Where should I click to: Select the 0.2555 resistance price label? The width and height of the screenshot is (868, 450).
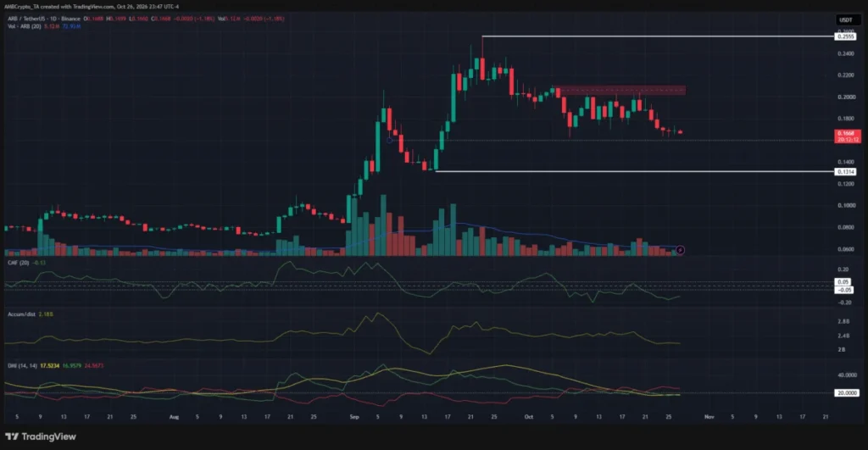tap(845, 36)
